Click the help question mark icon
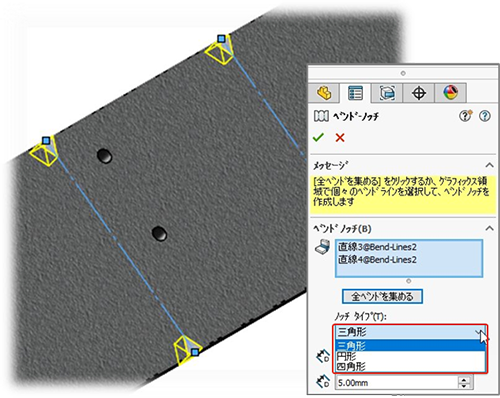 pos(485,116)
